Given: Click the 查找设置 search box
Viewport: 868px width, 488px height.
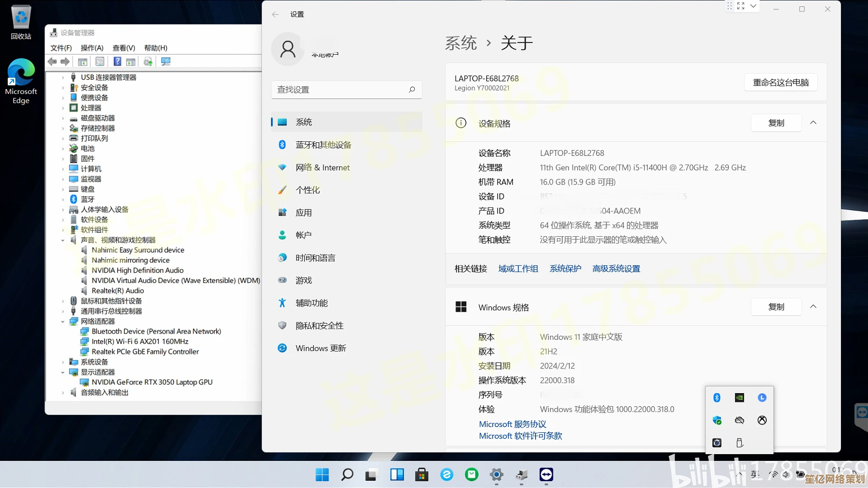Looking at the screenshot, I should pyautogui.click(x=341, y=90).
